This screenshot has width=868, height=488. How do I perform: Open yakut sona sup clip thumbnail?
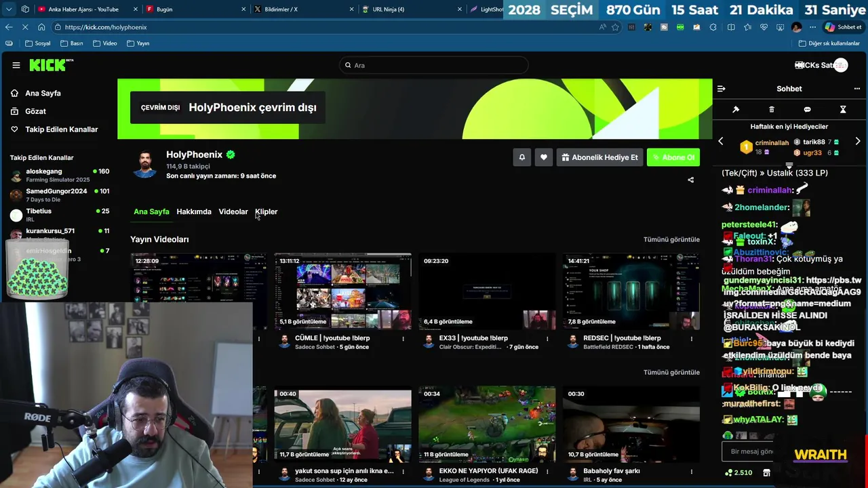point(342,424)
